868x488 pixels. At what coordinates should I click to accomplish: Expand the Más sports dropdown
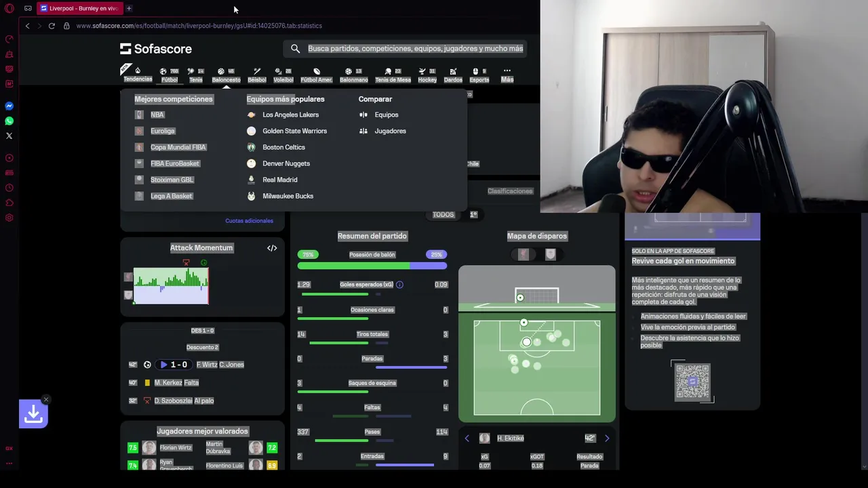507,75
